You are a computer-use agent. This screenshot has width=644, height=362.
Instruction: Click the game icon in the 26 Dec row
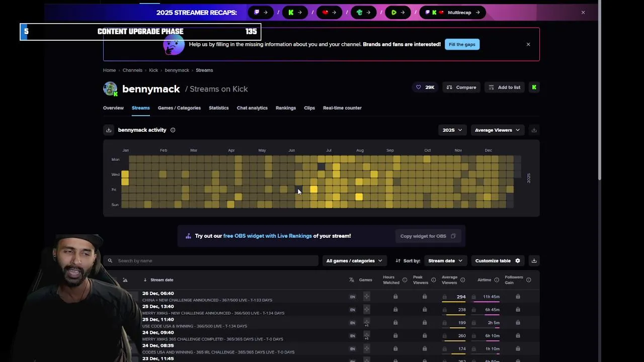pyautogui.click(x=366, y=297)
